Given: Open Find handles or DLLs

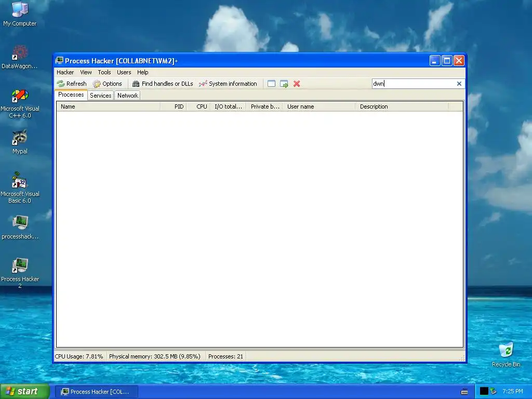Looking at the screenshot, I should pos(163,84).
